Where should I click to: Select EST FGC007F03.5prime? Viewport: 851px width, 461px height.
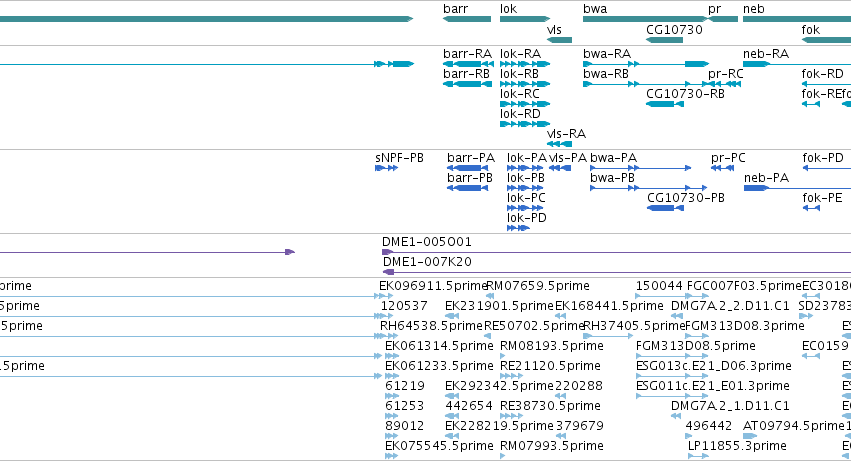tap(697, 296)
